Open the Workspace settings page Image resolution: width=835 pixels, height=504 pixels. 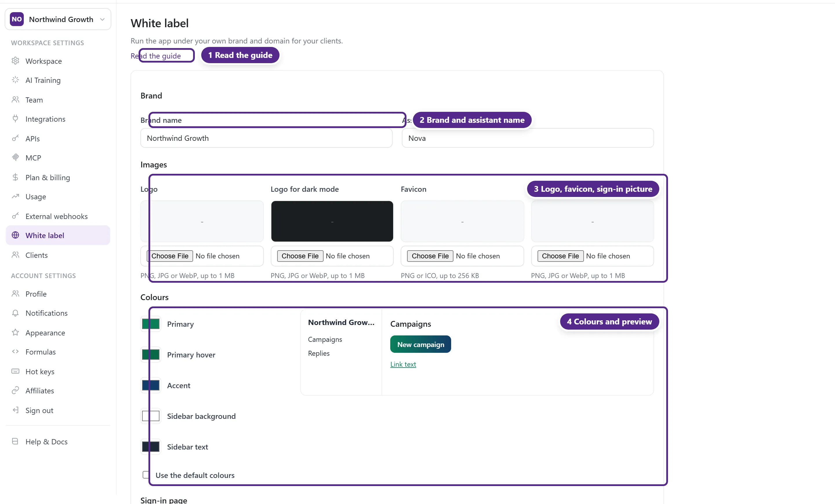[x=58, y=61]
